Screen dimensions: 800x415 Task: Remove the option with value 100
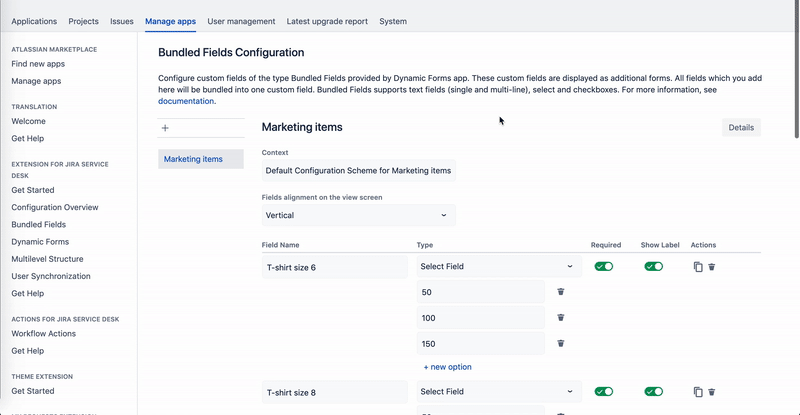(561, 317)
